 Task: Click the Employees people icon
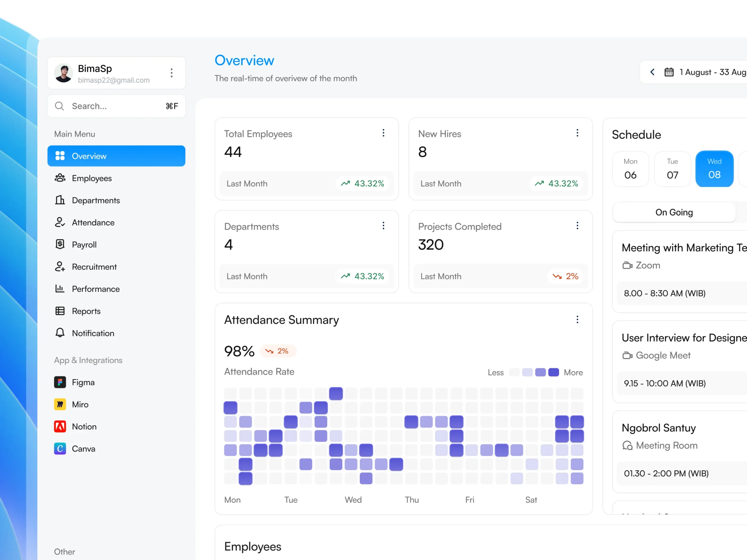(60, 178)
